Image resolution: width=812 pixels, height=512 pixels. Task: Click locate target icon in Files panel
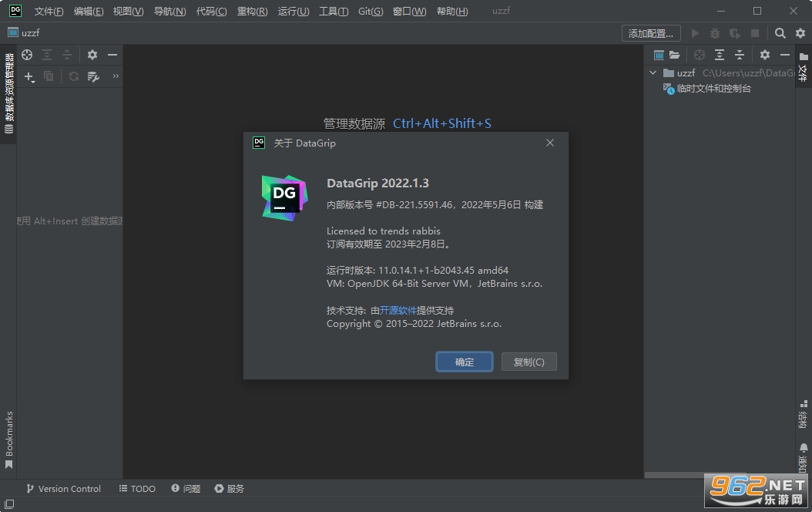699,55
